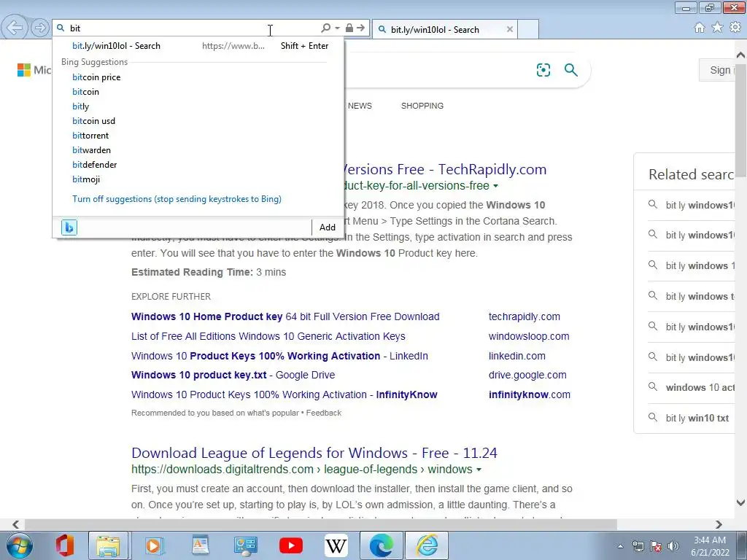
Task: Expand the TechRapidly result URL dropdown arrow
Action: (x=496, y=186)
